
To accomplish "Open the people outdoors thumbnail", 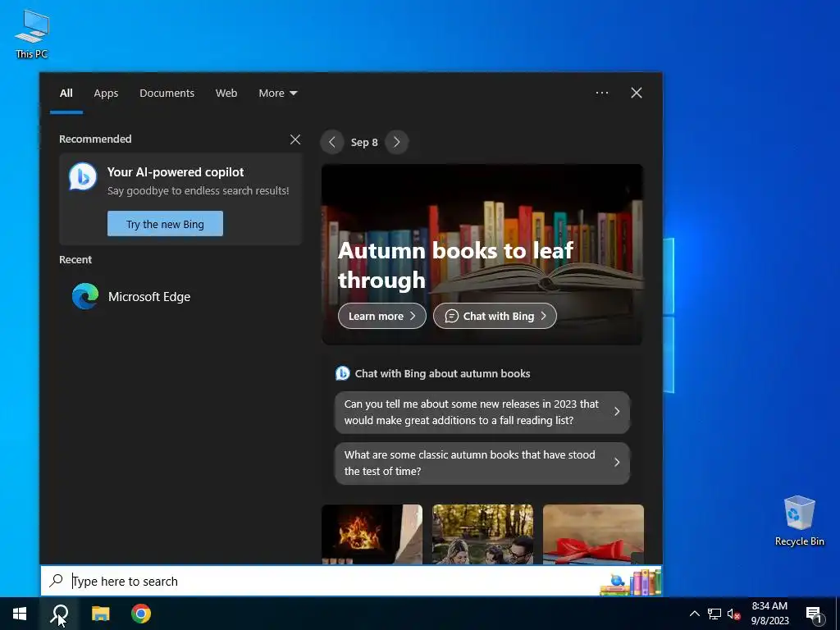I will click(482, 534).
